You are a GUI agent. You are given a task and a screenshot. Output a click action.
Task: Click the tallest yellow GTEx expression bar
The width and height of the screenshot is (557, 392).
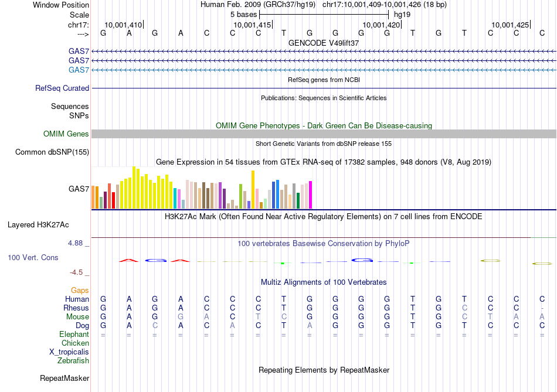[x=134, y=188]
